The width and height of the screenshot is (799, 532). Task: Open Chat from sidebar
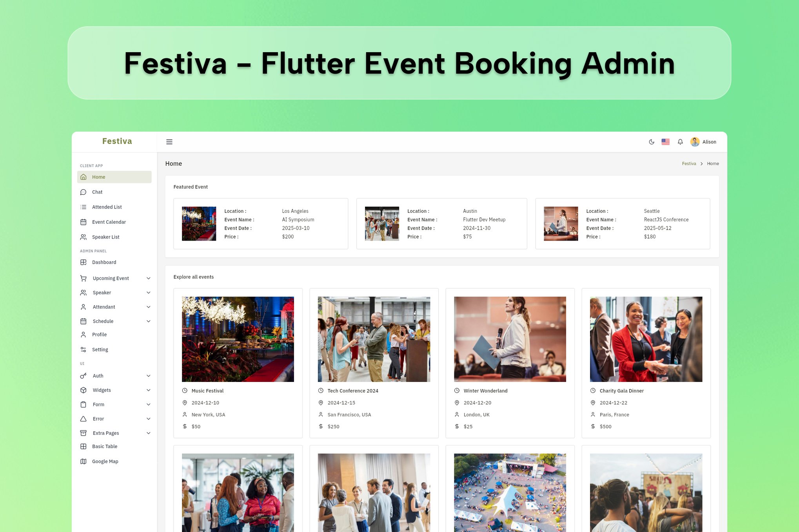coord(97,192)
